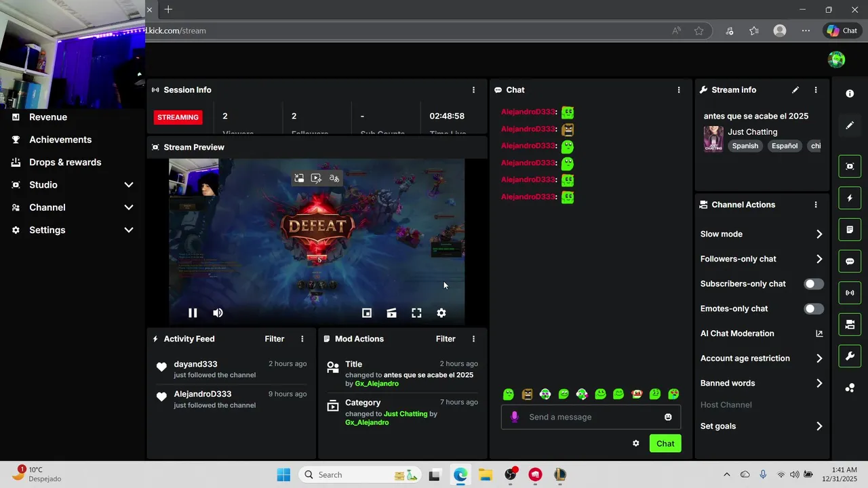Enable Subscribers-only chat switch
Image resolution: width=868 pixels, height=488 pixels.
pos(814,284)
